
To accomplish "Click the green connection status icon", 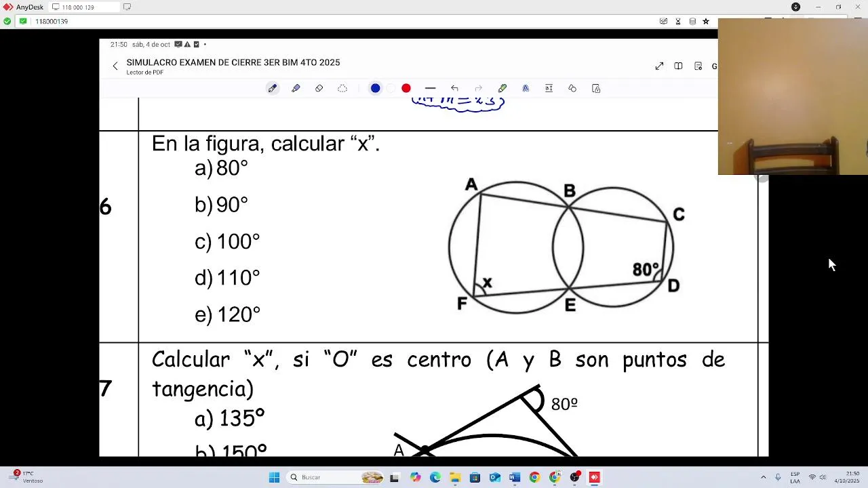I will [7, 22].
